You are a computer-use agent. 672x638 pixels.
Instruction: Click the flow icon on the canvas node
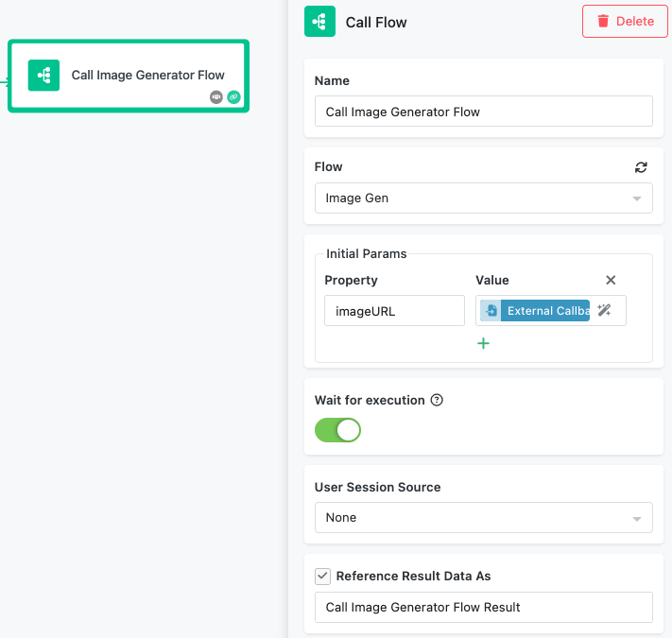point(43,76)
